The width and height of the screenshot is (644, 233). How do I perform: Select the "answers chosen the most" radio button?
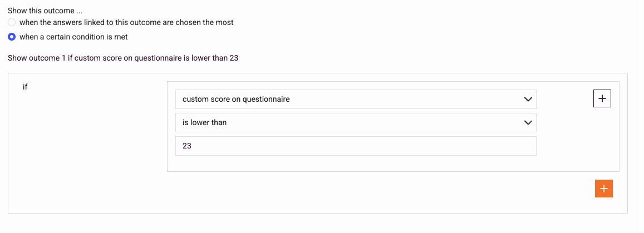pyautogui.click(x=12, y=22)
